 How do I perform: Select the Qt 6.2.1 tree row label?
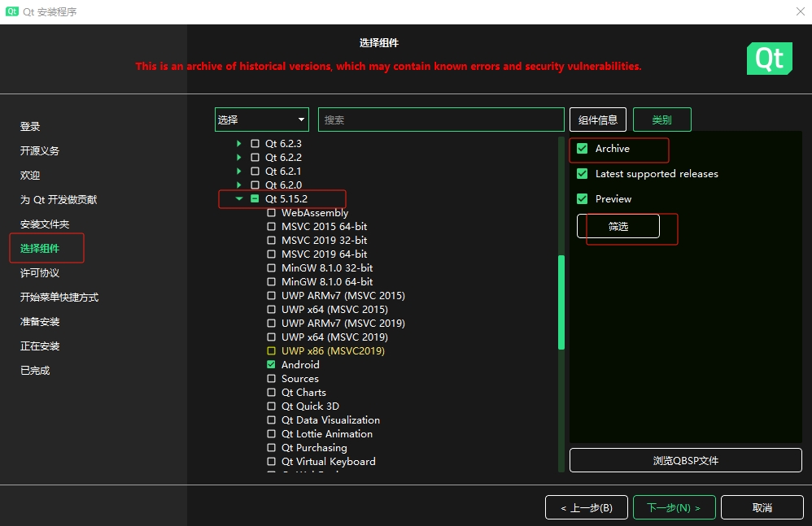point(283,172)
